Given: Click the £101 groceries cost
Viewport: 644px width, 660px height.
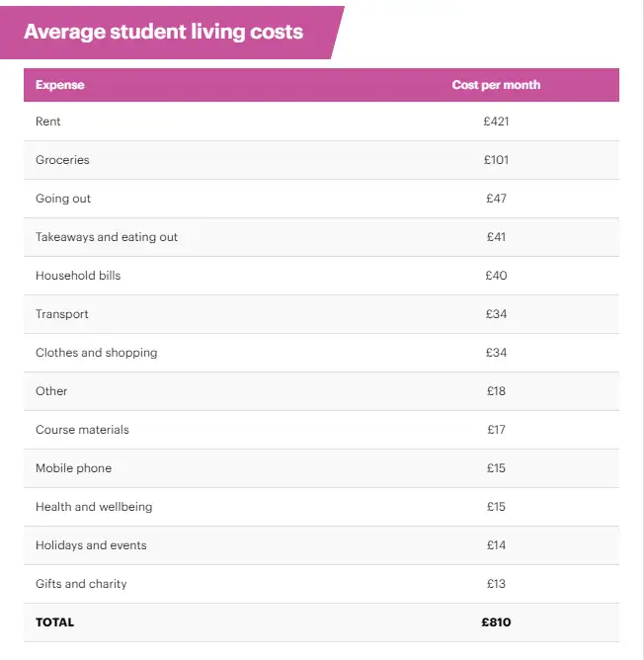Looking at the screenshot, I should [x=496, y=160].
